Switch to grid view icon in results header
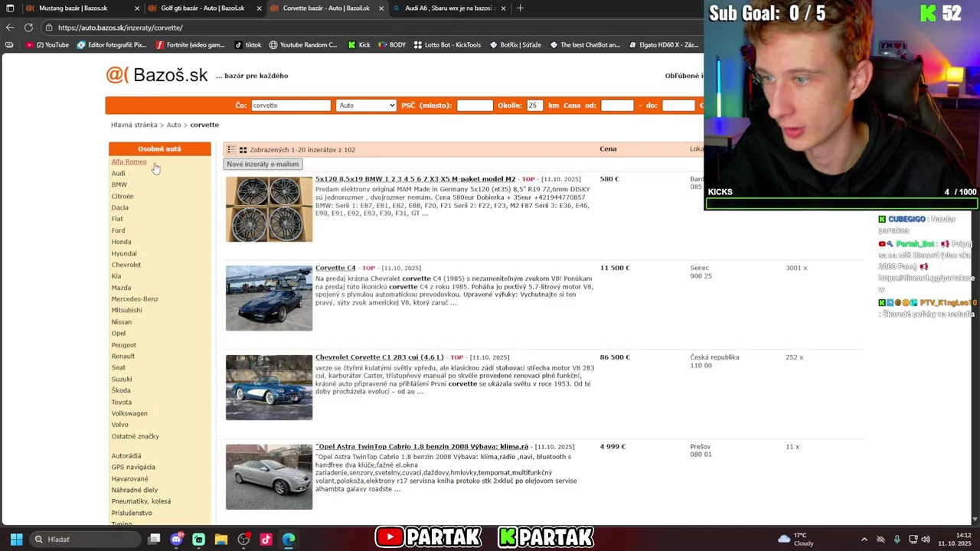The image size is (980, 551). (243, 150)
